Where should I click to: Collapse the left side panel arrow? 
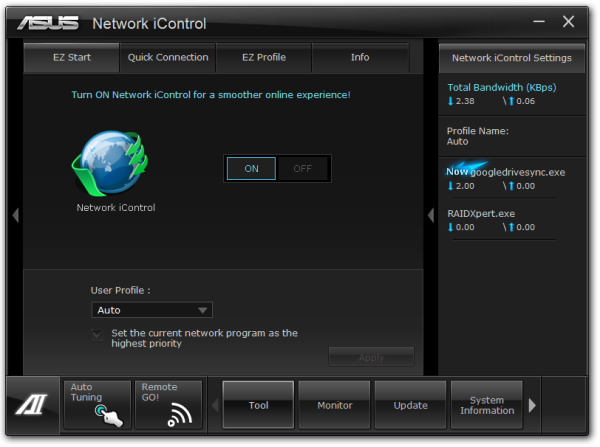coord(16,215)
